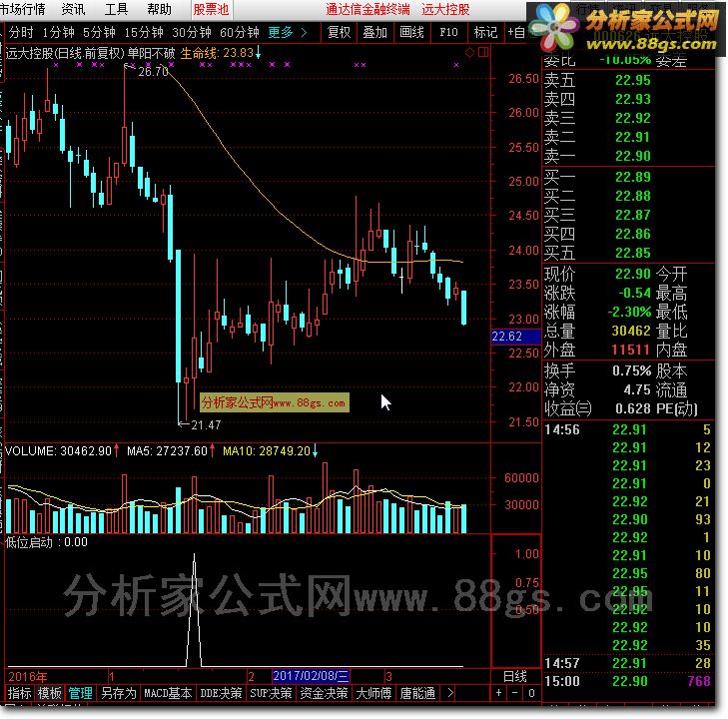Select SUP决策 indicator
The height and width of the screenshot is (719, 728).
pyautogui.click(x=272, y=693)
